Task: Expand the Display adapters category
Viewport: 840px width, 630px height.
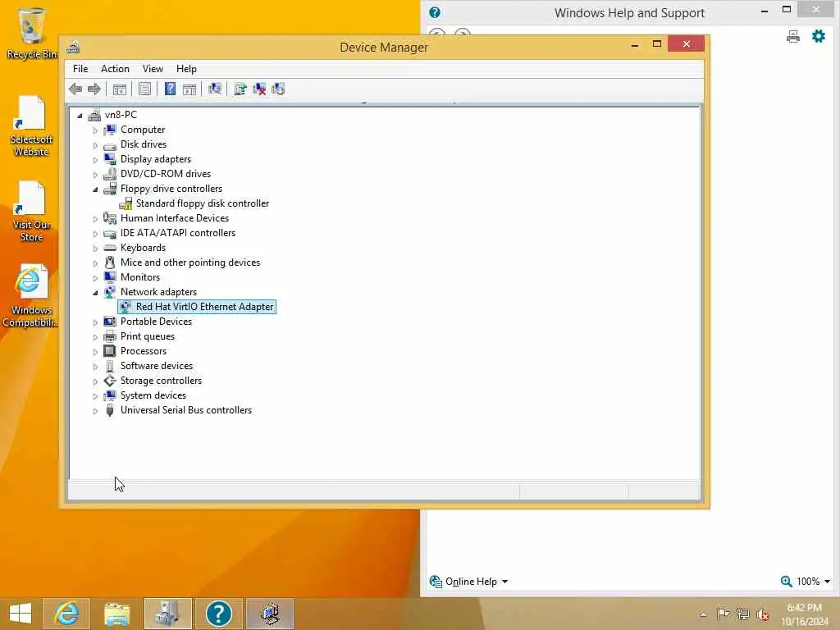Action: [95, 160]
